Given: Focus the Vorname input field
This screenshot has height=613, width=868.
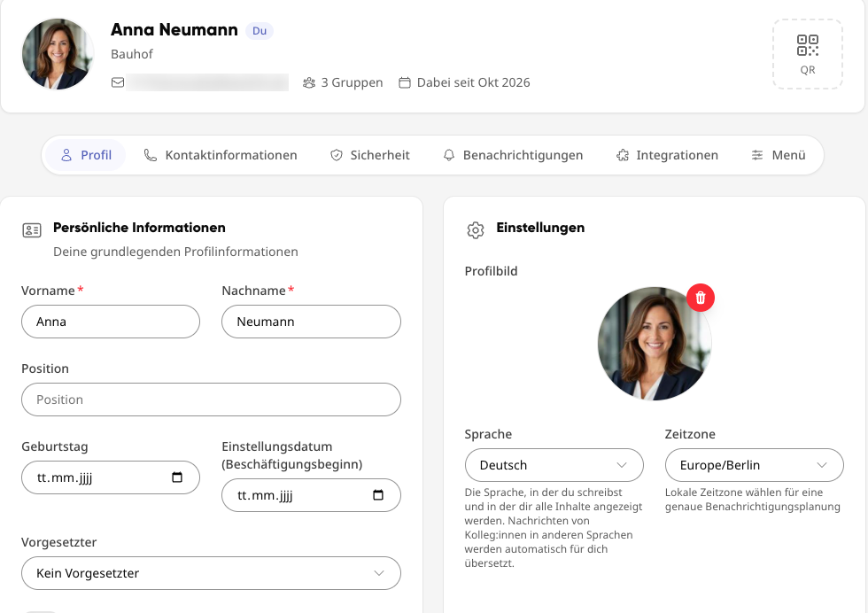Looking at the screenshot, I should tap(111, 322).
